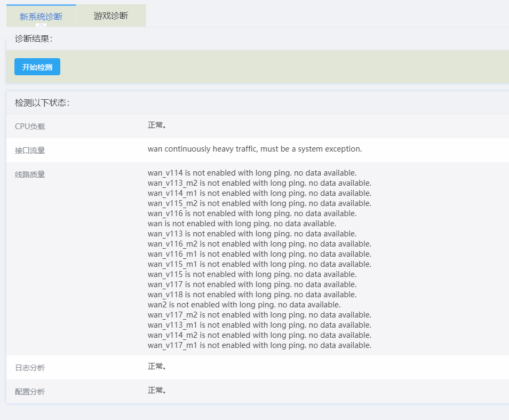Click the CPU负载 status 正常 text
The image size is (509, 420).
point(157,125)
